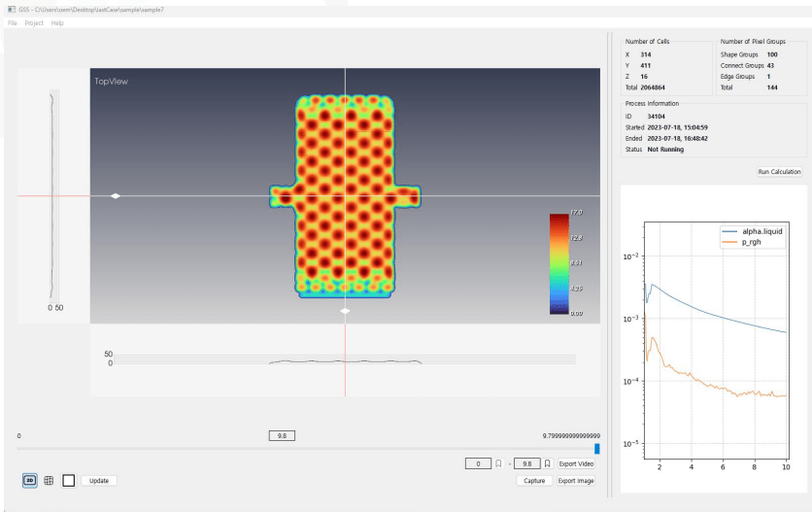Click the Export Video button
The width and height of the screenshot is (812, 512).
tap(576, 464)
